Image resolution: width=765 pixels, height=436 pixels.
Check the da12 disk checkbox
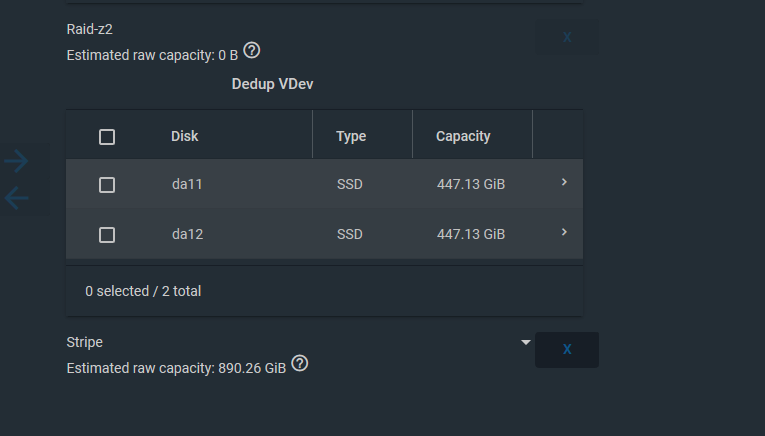(x=107, y=234)
